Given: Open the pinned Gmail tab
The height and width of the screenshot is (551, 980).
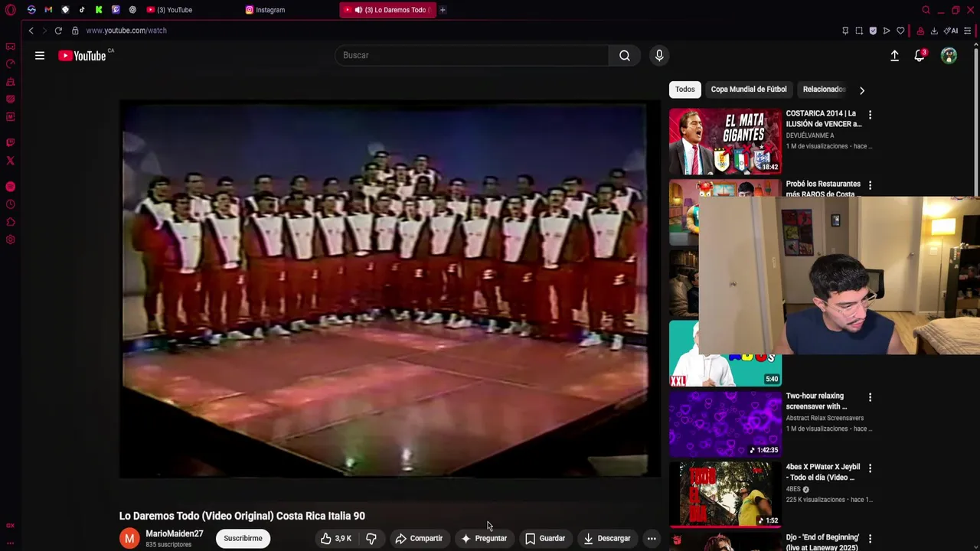Looking at the screenshot, I should [x=48, y=10].
